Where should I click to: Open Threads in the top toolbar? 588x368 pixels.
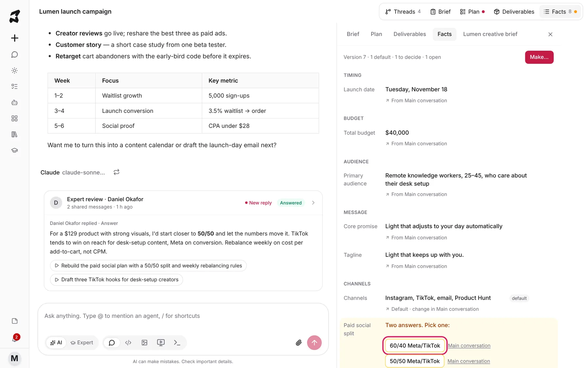[x=403, y=12]
